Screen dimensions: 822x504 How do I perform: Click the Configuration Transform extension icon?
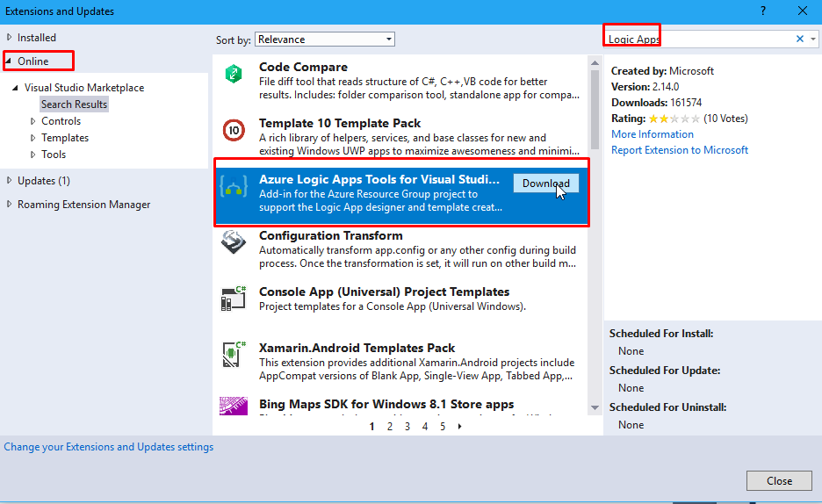tap(234, 242)
